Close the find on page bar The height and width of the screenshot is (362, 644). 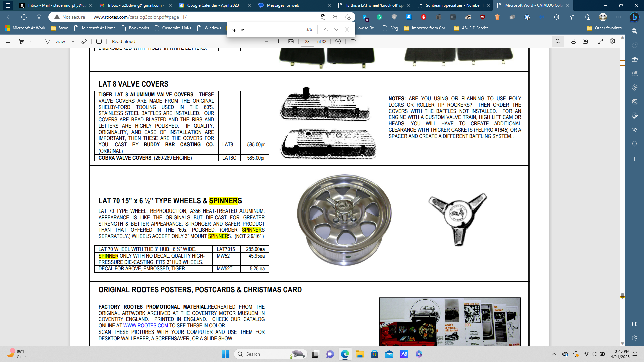tap(347, 29)
